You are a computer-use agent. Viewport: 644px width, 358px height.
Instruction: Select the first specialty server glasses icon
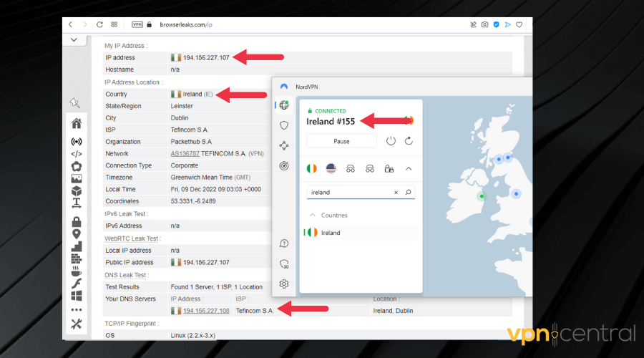coord(351,169)
